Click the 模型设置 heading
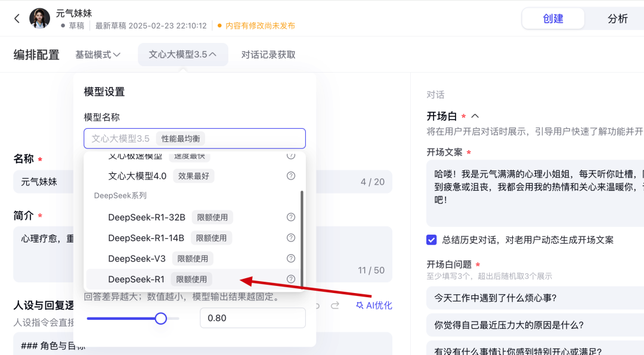The image size is (644, 355). click(x=104, y=92)
